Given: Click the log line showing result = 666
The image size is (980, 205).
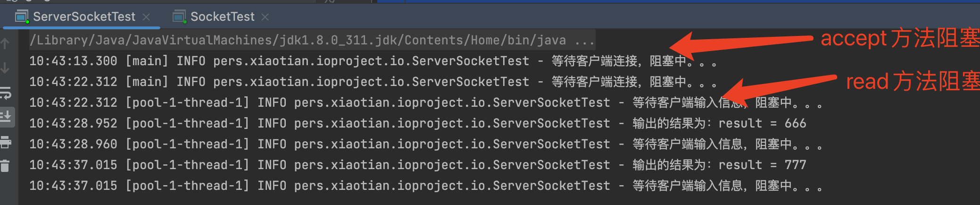Looking at the screenshot, I should coord(417,124).
